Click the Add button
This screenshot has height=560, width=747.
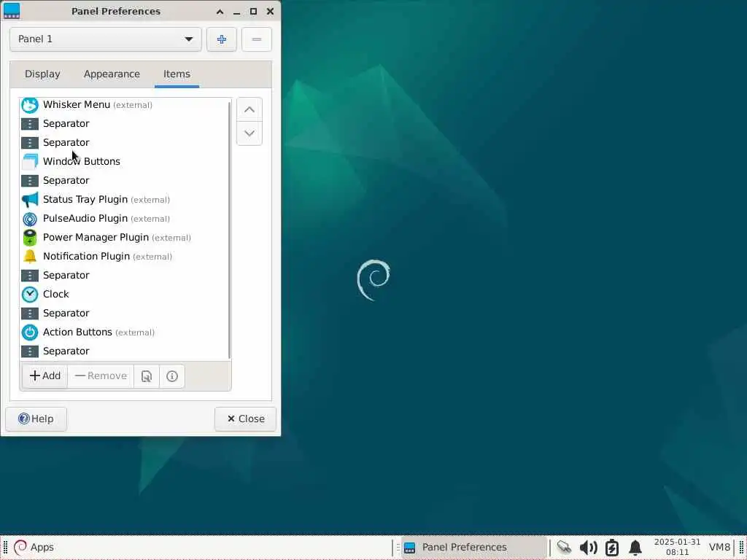pos(44,376)
